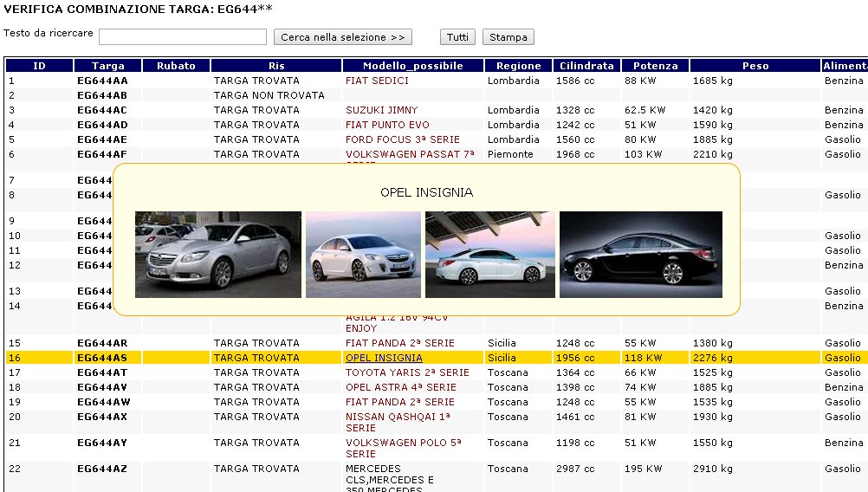The height and width of the screenshot is (492, 868).
Task: Click the Modello_possibile column header
Action: [413, 66]
